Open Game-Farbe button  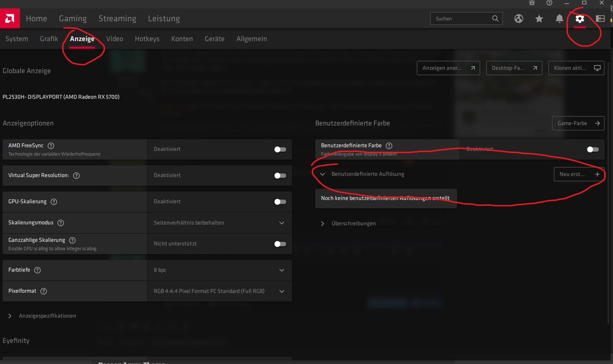pos(578,123)
